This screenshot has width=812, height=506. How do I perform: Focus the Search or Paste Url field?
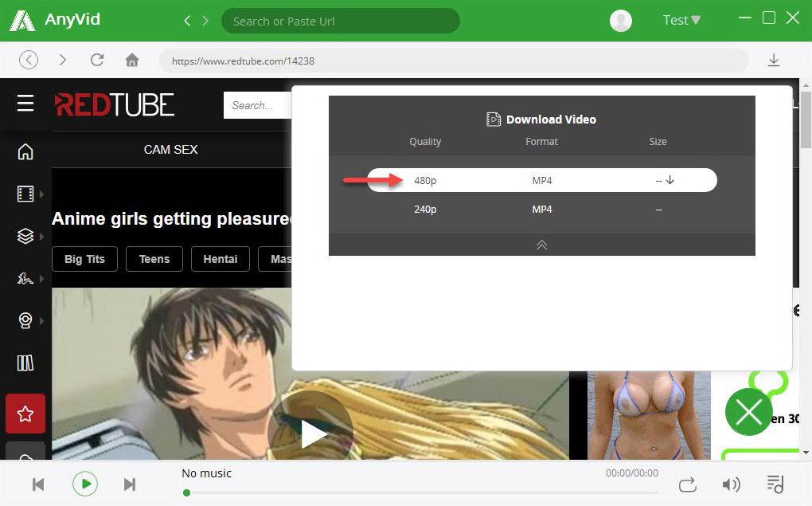[x=340, y=22]
